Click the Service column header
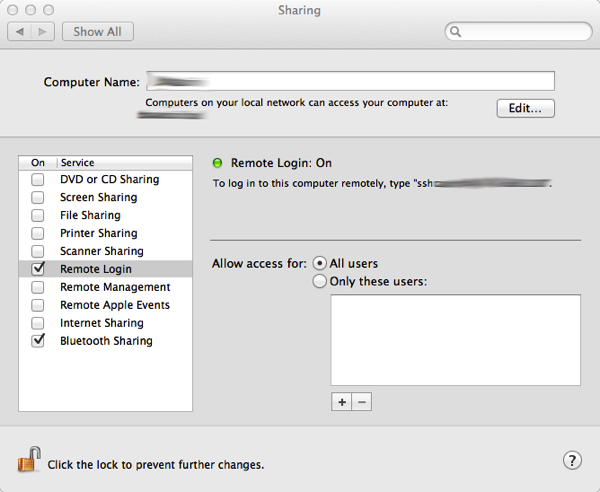 pos(125,163)
